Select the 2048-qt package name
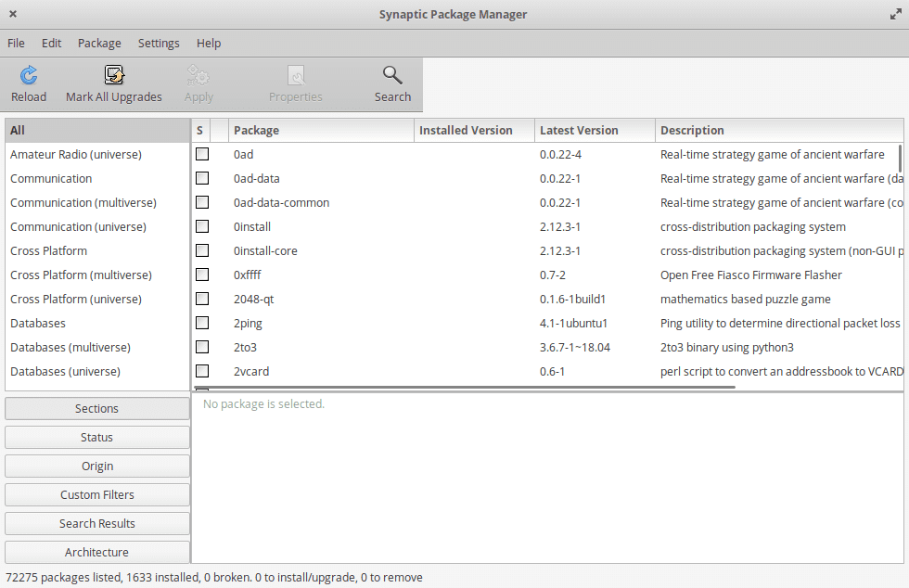The width and height of the screenshot is (909, 588). [x=253, y=300]
